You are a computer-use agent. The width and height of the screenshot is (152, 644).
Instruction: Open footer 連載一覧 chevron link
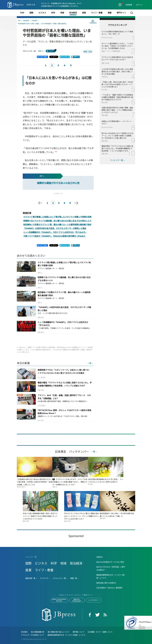click(74, 578)
